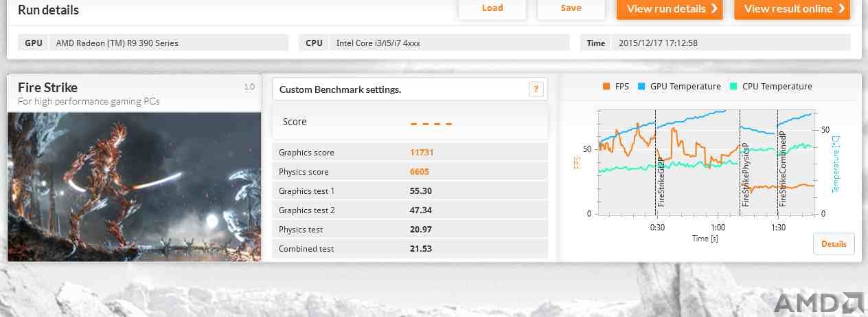This screenshot has height=317, width=868.
Task: Click the Graphics score label
Action: point(306,153)
